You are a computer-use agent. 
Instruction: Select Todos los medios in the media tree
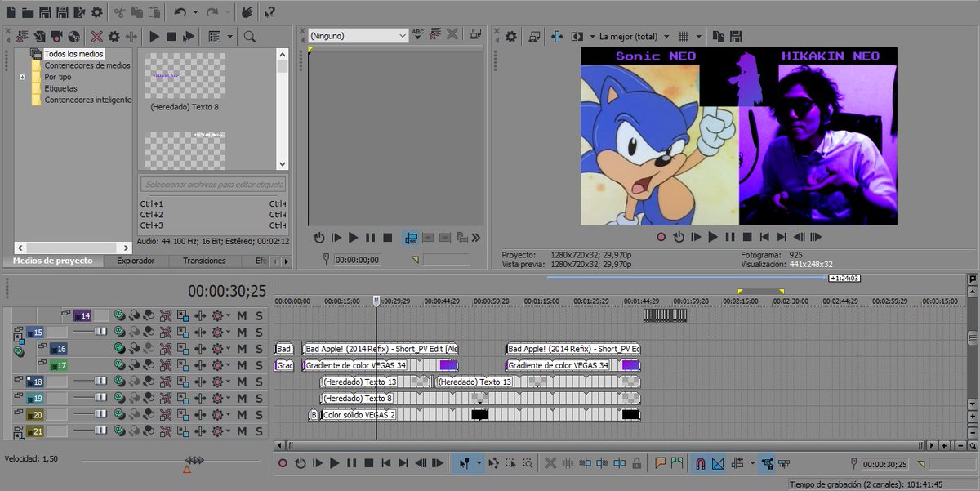click(x=74, y=54)
